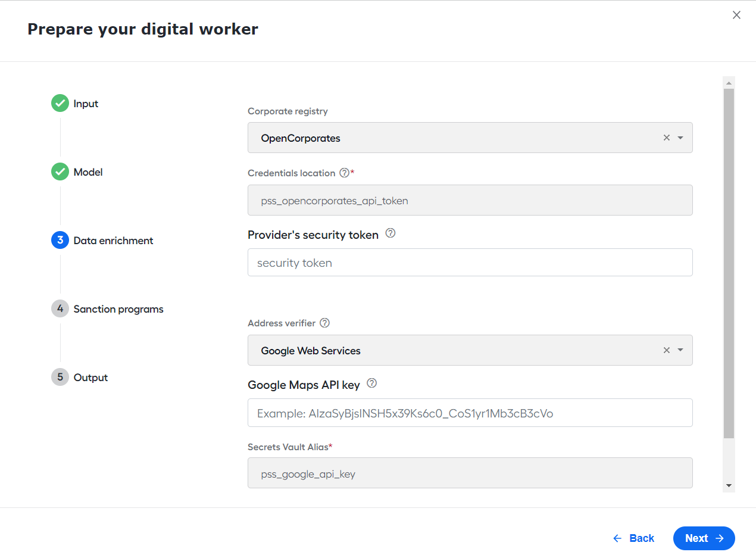Click the Credentials location label
756x555 pixels.
(x=292, y=173)
